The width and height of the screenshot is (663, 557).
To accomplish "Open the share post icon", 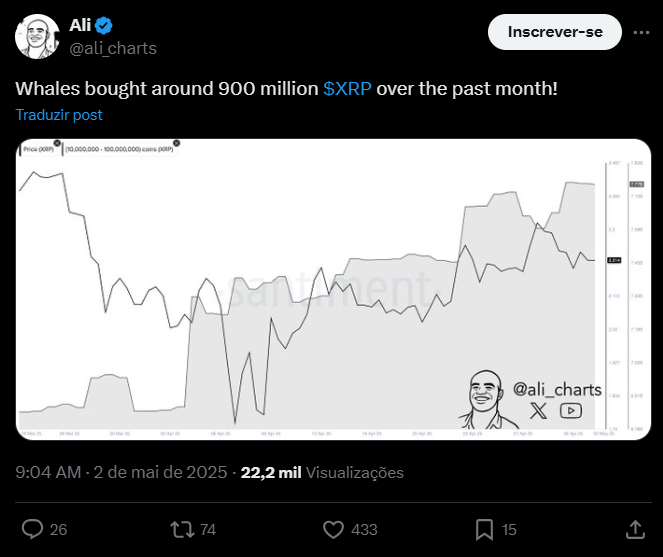I will (x=634, y=528).
